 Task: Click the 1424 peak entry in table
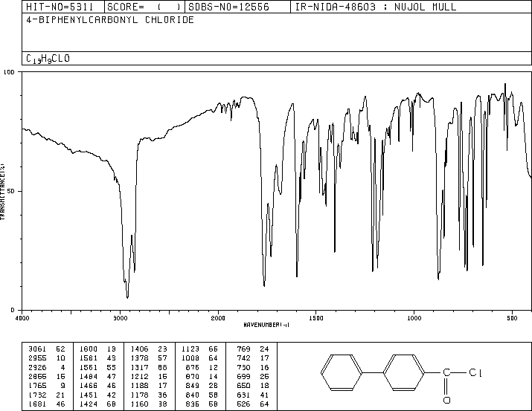[x=97, y=404]
